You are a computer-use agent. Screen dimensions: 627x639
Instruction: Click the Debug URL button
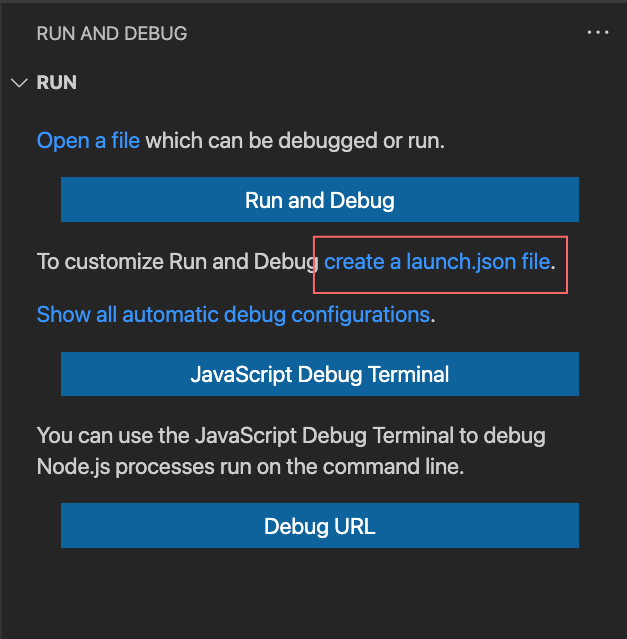coord(320,526)
